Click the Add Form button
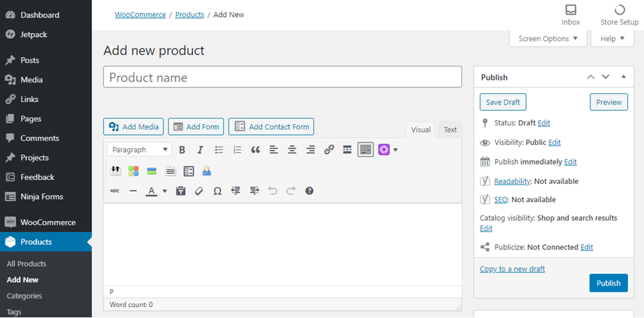The height and width of the screenshot is (318, 644). tap(196, 127)
